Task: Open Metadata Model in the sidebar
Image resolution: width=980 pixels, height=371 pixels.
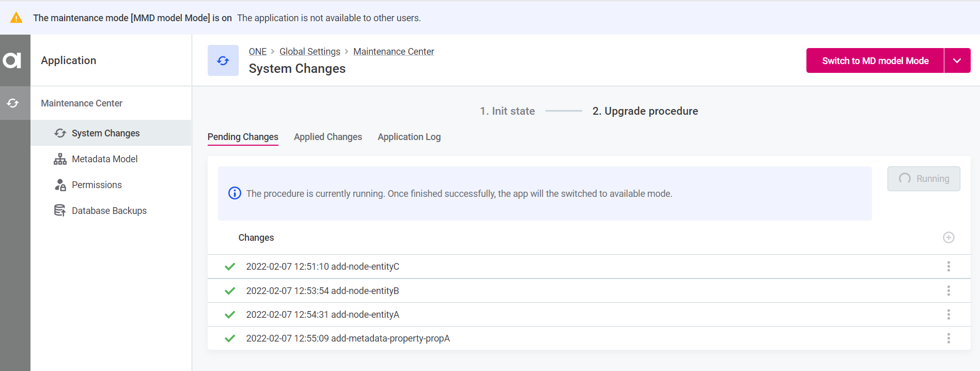Action: [x=104, y=159]
